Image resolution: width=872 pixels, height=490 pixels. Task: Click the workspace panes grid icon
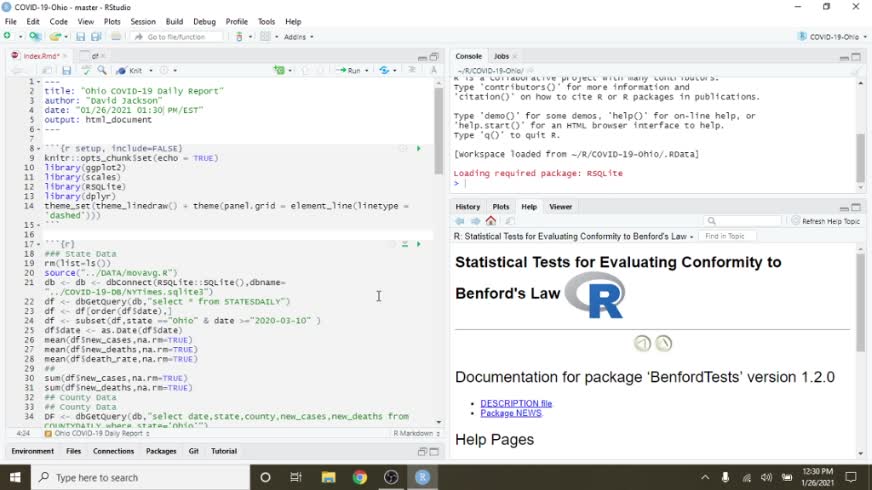(265, 37)
